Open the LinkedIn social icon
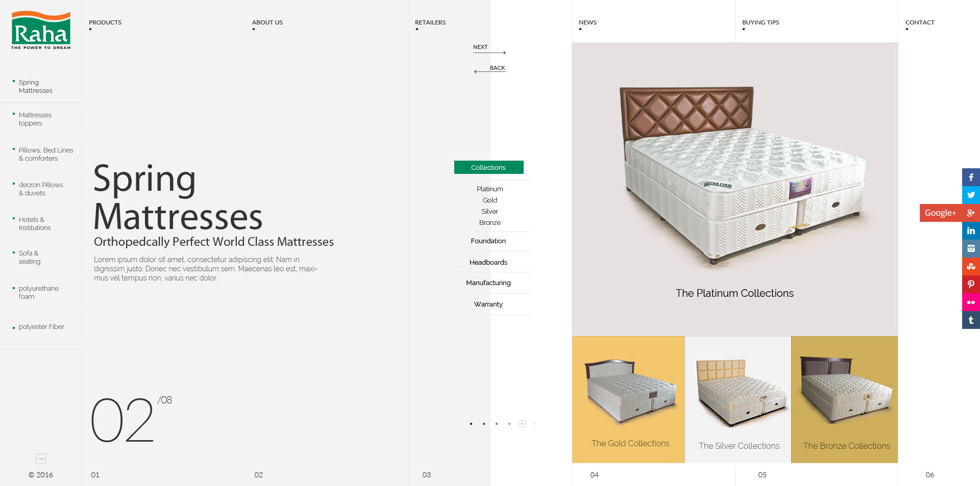Image resolution: width=980 pixels, height=486 pixels. pyautogui.click(x=971, y=231)
